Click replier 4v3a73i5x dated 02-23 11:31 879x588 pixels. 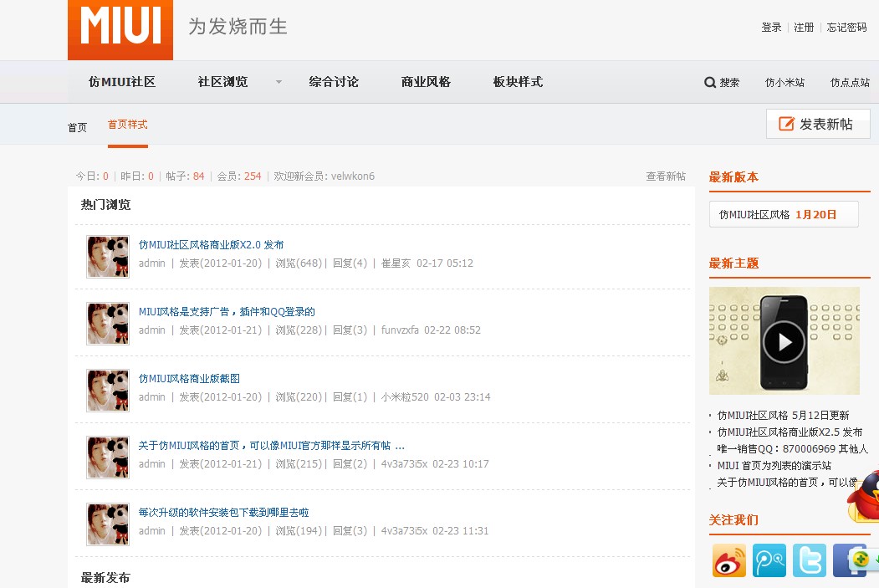coord(404,530)
